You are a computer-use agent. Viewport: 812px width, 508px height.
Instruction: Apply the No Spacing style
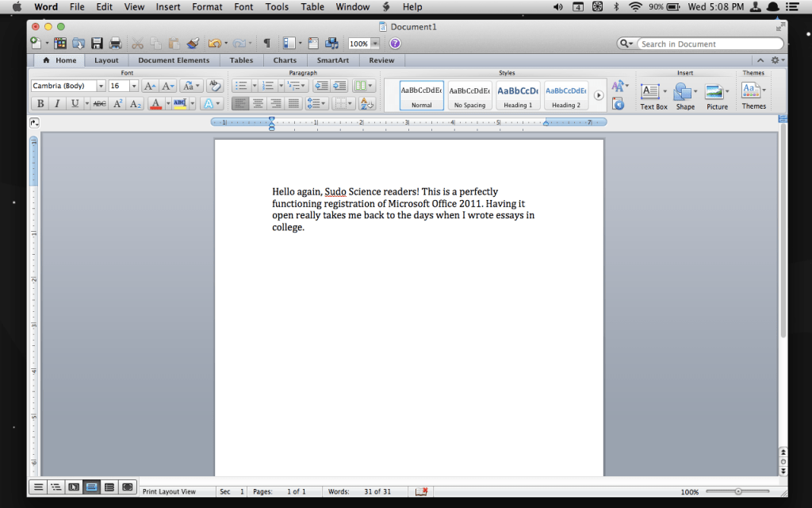[x=469, y=94]
